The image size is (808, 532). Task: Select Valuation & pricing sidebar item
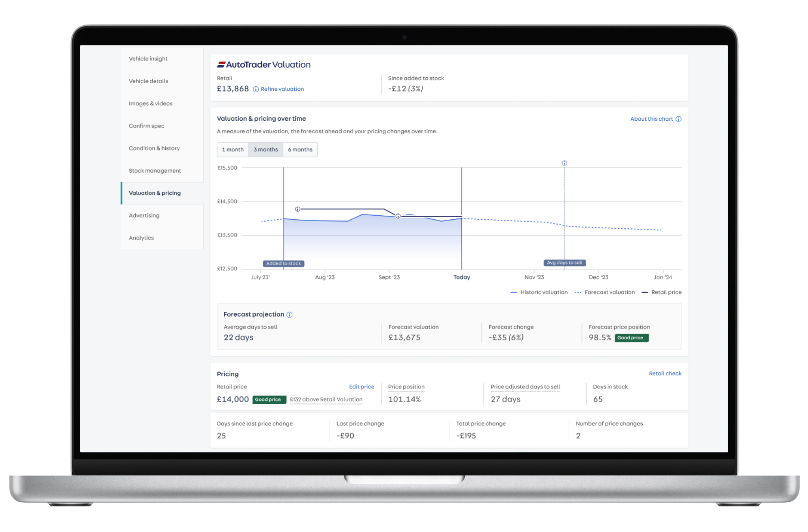[162, 193]
